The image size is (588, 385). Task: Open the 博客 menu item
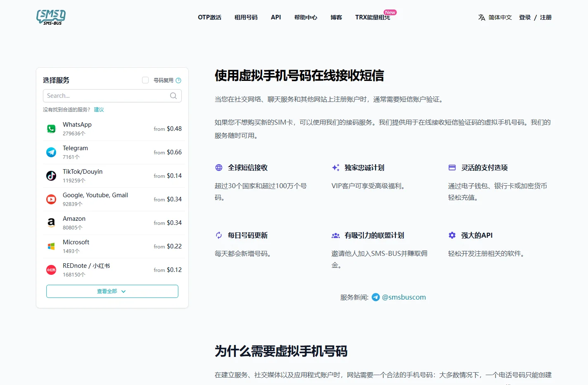click(336, 17)
